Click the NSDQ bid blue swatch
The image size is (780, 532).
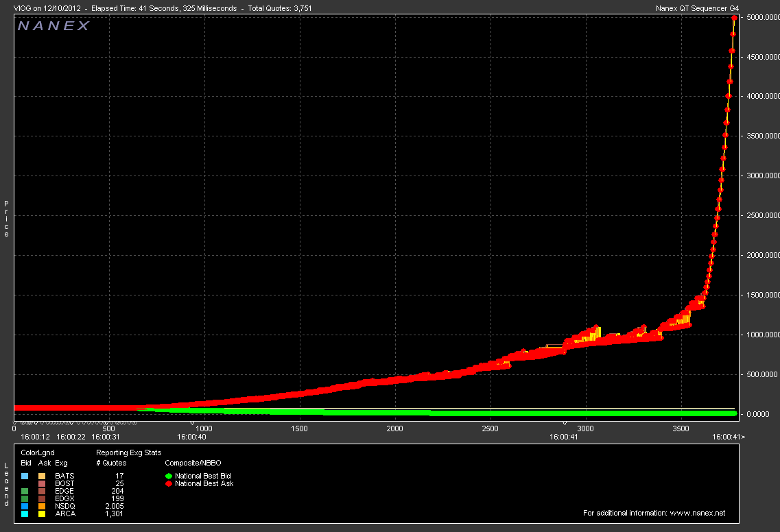pos(25,506)
